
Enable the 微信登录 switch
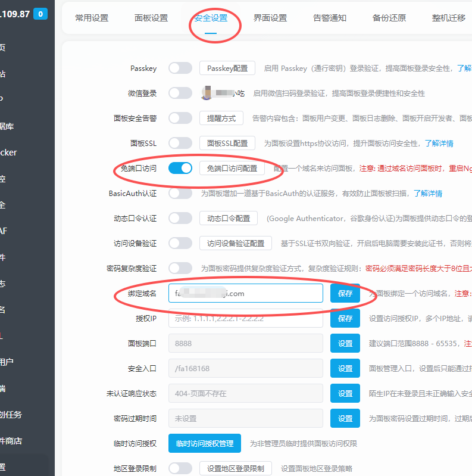(180, 93)
